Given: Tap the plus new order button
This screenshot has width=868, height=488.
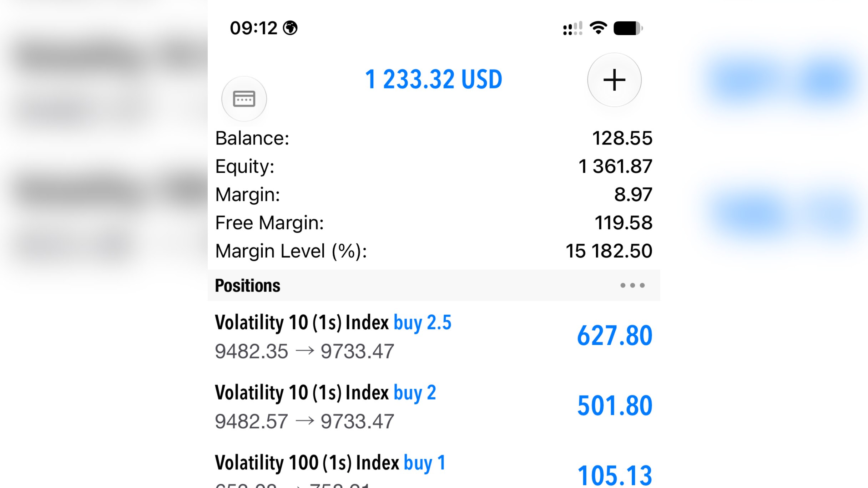Looking at the screenshot, I should tap(614, 80).
